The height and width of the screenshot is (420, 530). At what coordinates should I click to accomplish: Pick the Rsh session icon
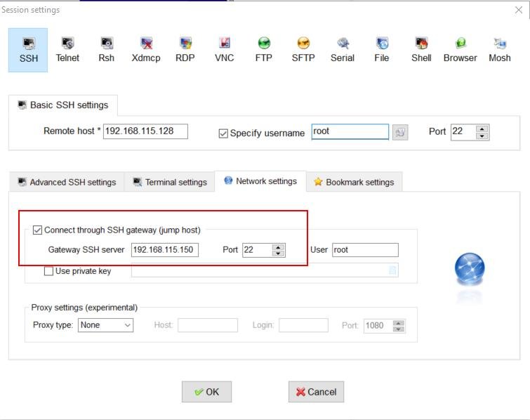point(107,50)
